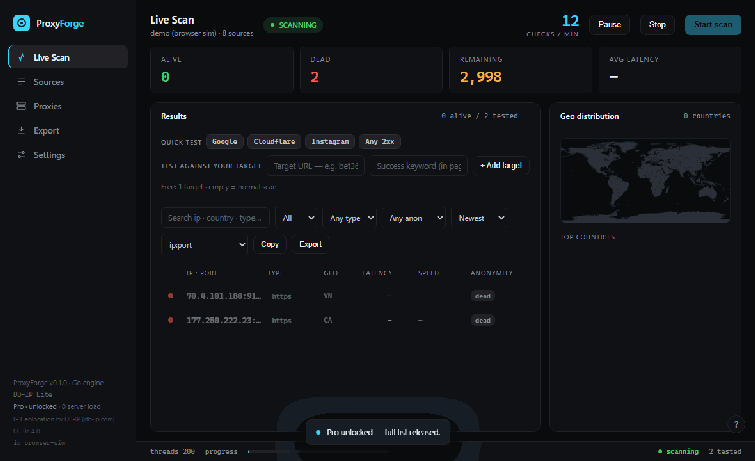Open the Newest sort dropdown

481,218
